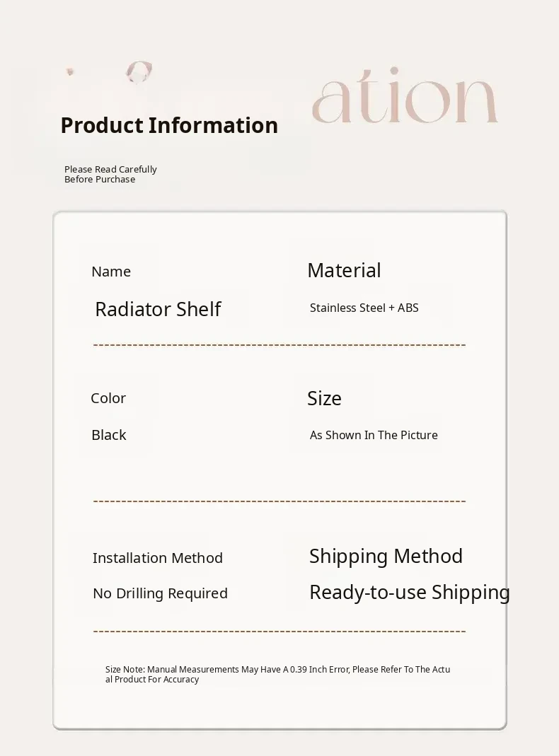Image resolution: width=559 pixels, height=756 pixels.
Task: Click the Material label
Action: click(344, 270)
